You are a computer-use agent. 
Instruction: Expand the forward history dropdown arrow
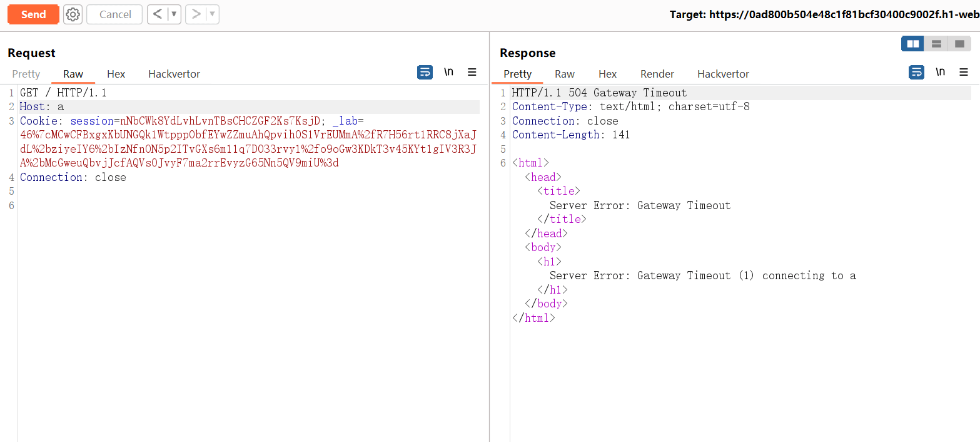212,14
